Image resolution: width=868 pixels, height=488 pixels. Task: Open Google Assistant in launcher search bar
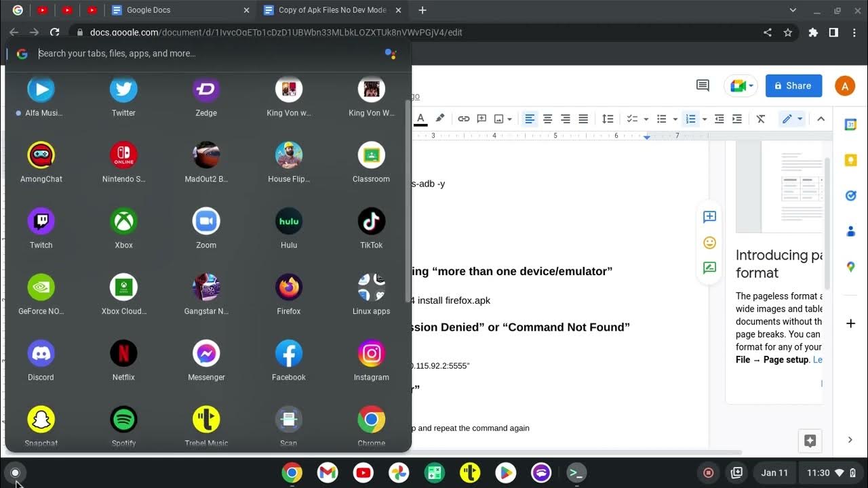(x=391, y=54)
